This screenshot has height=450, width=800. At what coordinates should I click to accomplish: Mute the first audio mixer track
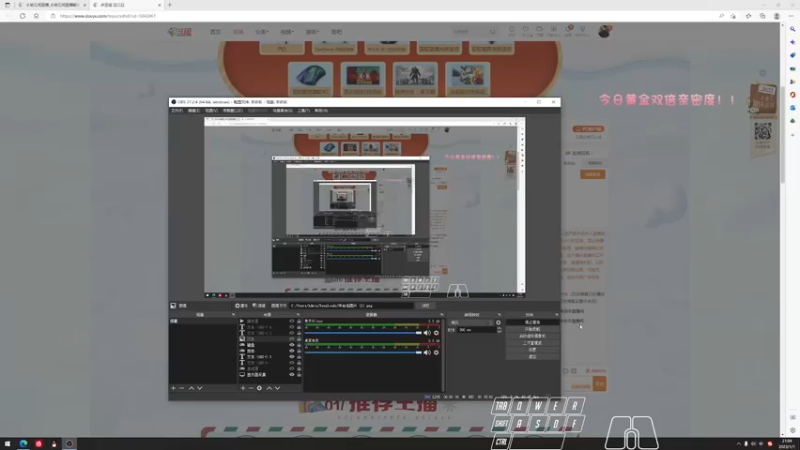(427, 333)
